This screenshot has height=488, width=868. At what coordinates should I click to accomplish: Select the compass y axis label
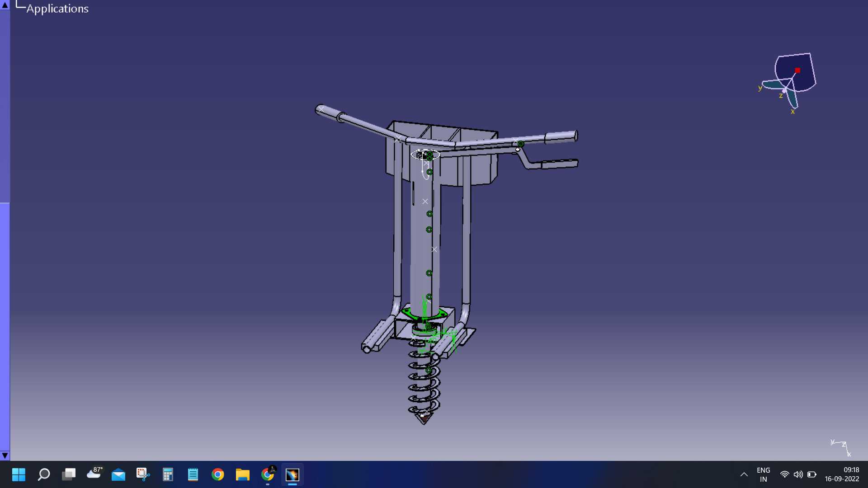[x=760, y=88]
